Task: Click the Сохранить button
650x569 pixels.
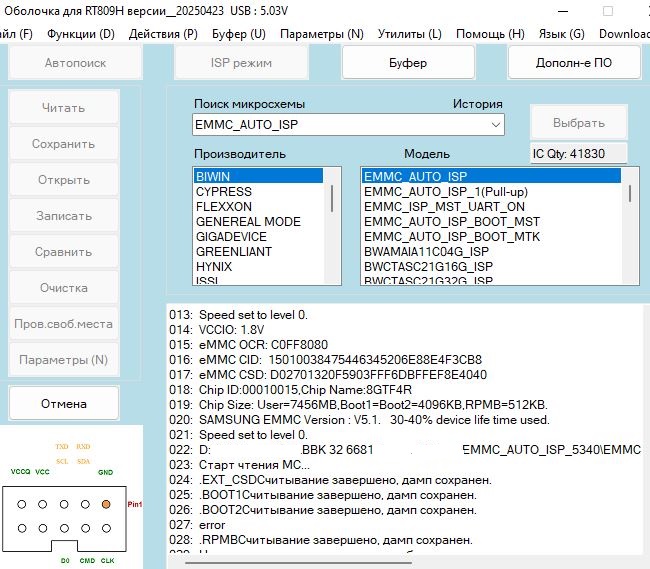Action: tap(64, 144)
